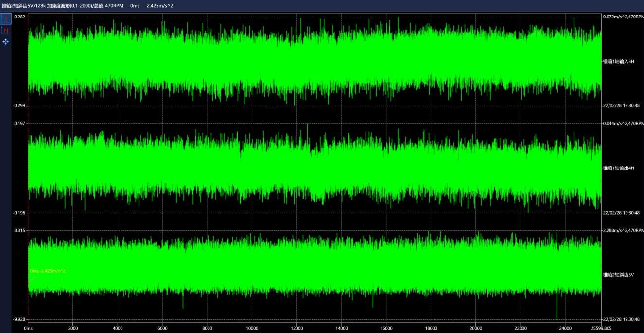This screenshot has width=644, height=333.
Task: Click the 12000 tick on time axis
Action: [296, 328]
